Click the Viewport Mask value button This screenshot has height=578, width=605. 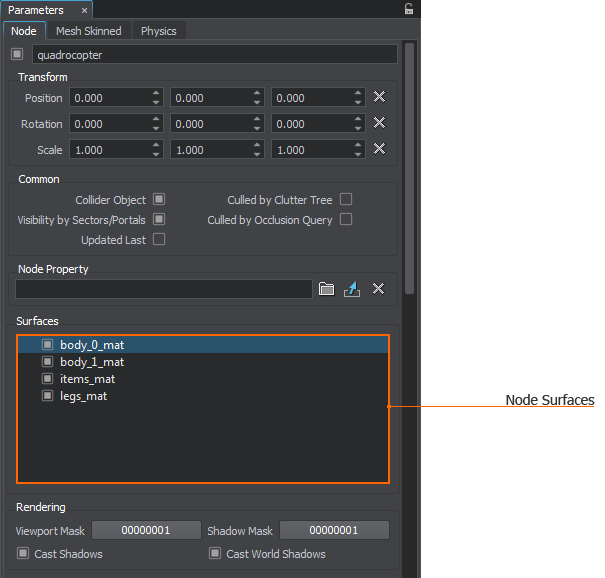click(146, 530)
